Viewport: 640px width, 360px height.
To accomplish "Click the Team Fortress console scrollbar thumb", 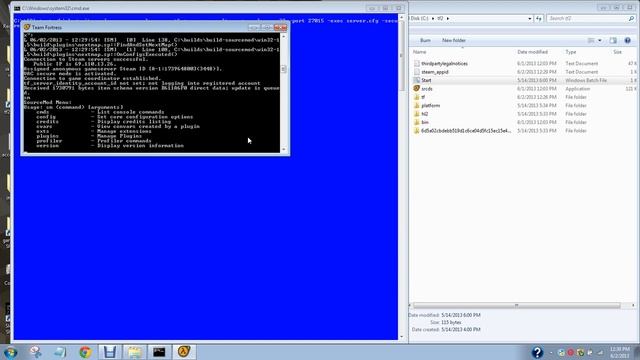I will point(284,69).
